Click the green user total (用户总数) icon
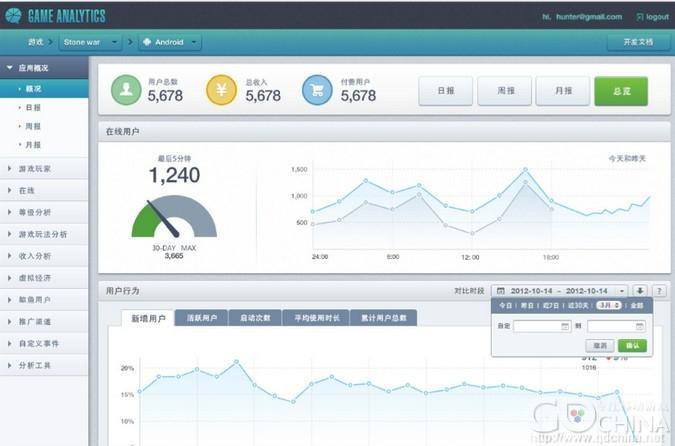This screenshot has width=675, height=446. 126,90
